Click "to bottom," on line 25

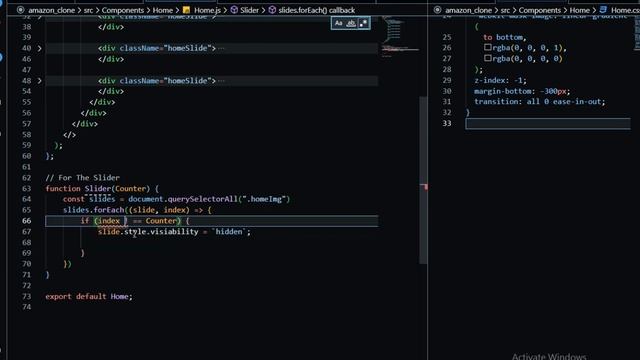[x=505, y=37]
